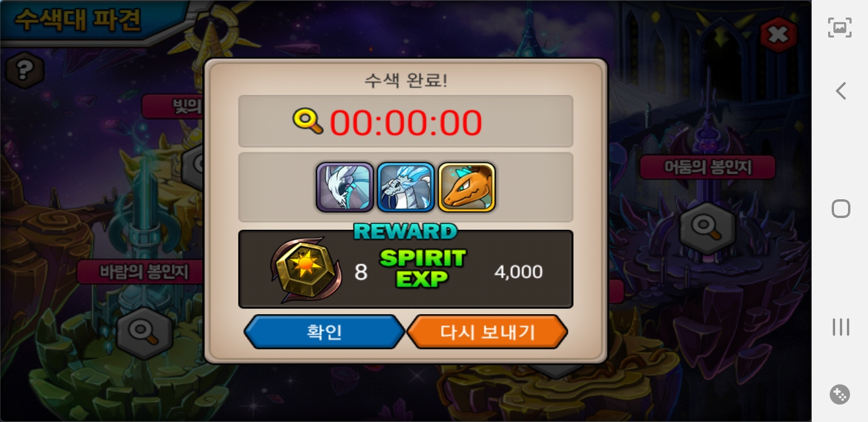Viewport: 868px width, 422px height.
Task: Confirm with the blue 확인 button
Action: coord(324,332)
